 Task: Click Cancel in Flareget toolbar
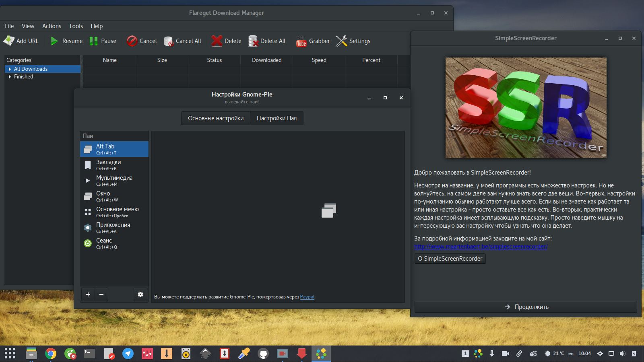point(142,41)
